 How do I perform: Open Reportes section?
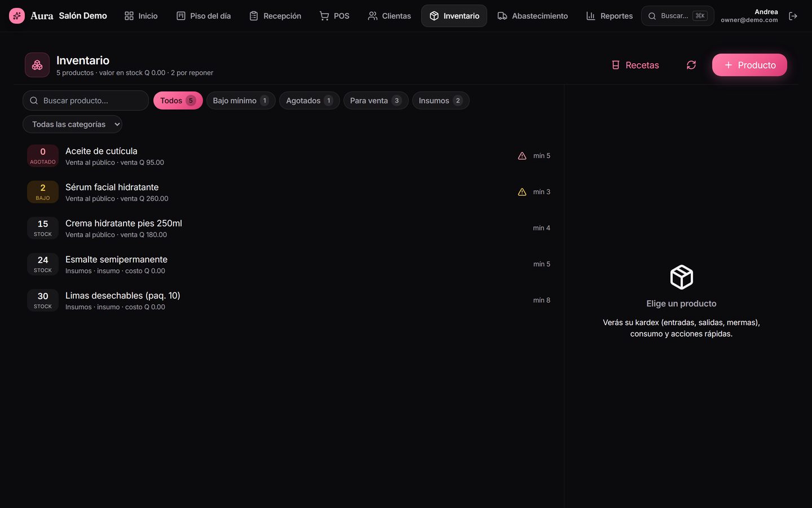click(610, 16)
